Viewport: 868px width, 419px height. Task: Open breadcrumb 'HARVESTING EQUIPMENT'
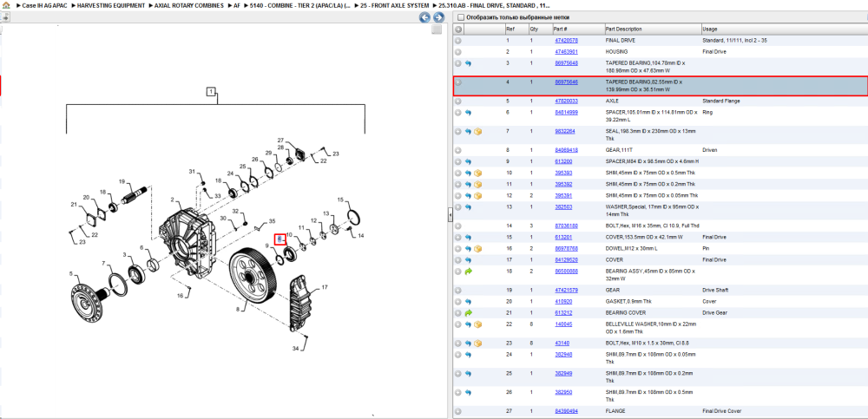[x=111, y=5]
